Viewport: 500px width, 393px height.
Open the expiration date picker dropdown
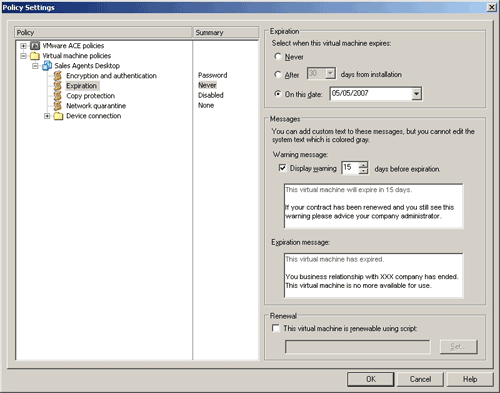(x=416, y=94)
